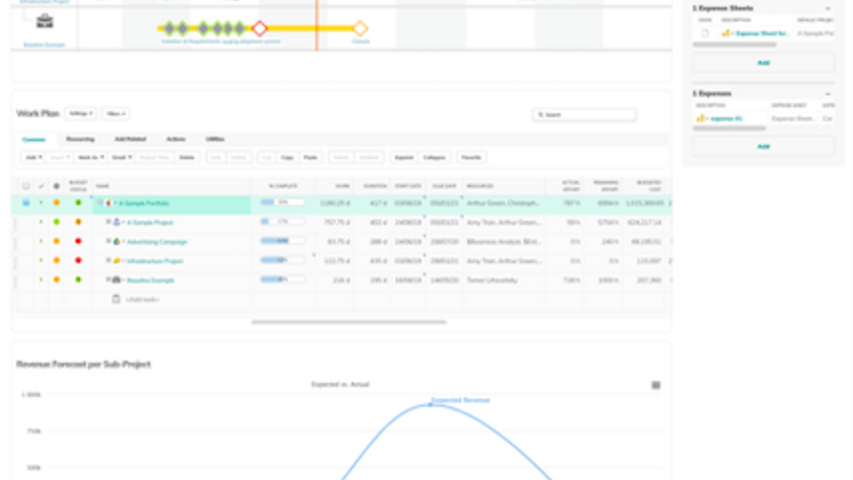Click the Baseline Example row briefcase icon

[x=117, y=280]
